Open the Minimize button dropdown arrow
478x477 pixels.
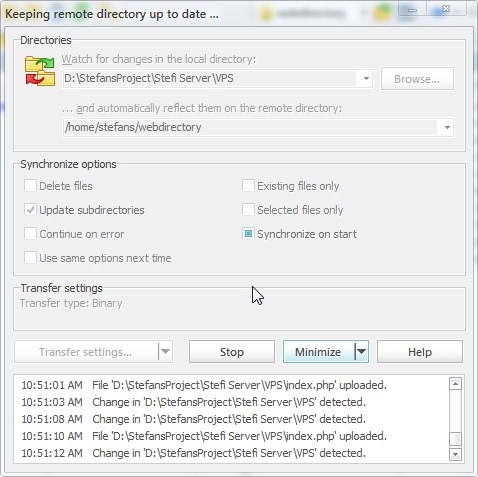pos(361,351)
